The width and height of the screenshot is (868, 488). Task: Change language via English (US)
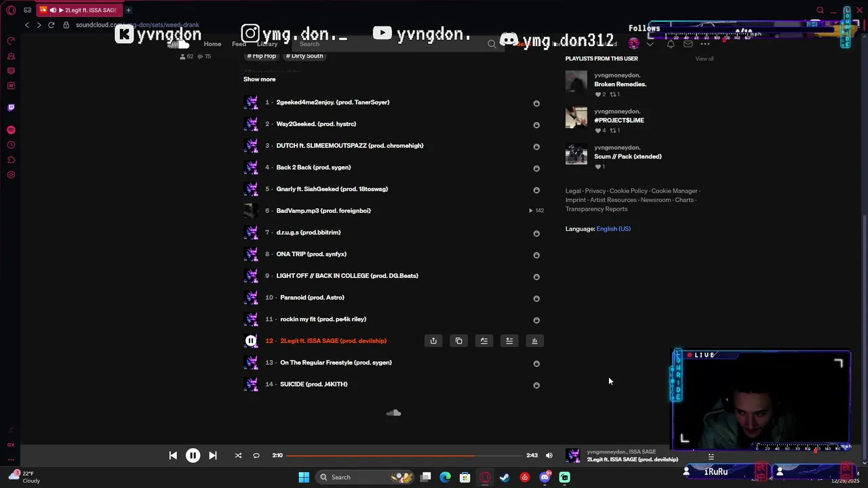point(613,229)
